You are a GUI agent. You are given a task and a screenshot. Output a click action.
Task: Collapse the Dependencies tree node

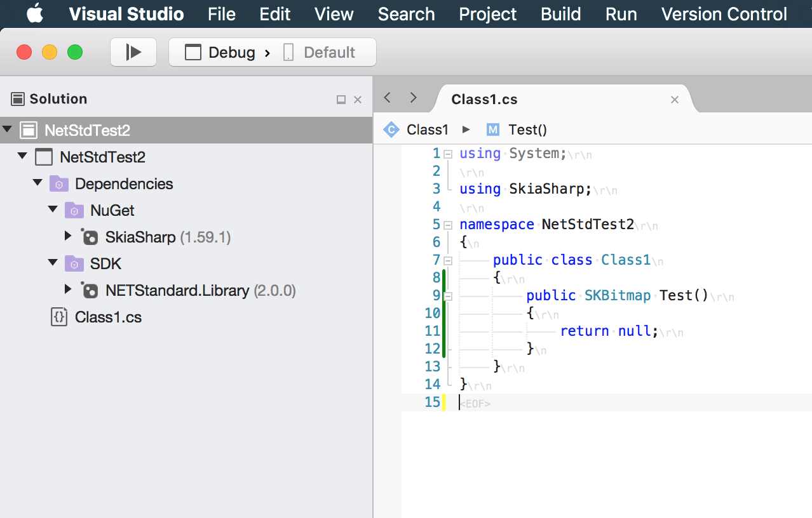37,183
